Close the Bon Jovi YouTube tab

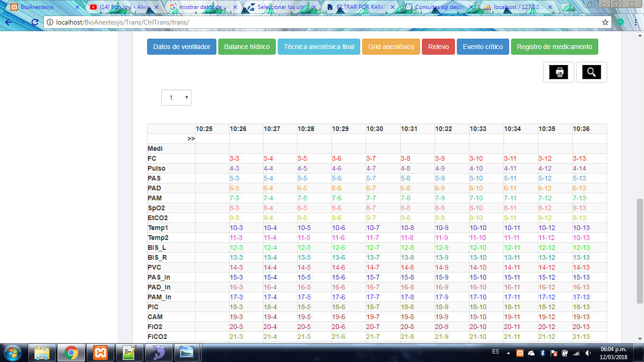coord(156,7)
